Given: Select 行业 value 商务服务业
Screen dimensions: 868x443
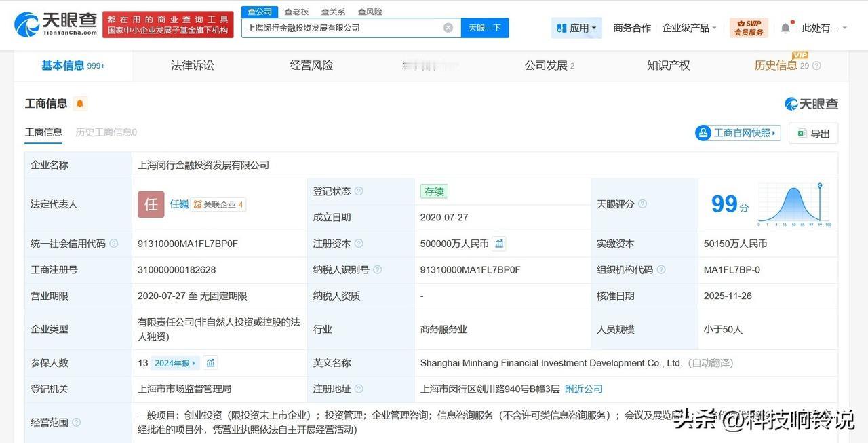Looking at the screenshot, I should pos(443,330).
